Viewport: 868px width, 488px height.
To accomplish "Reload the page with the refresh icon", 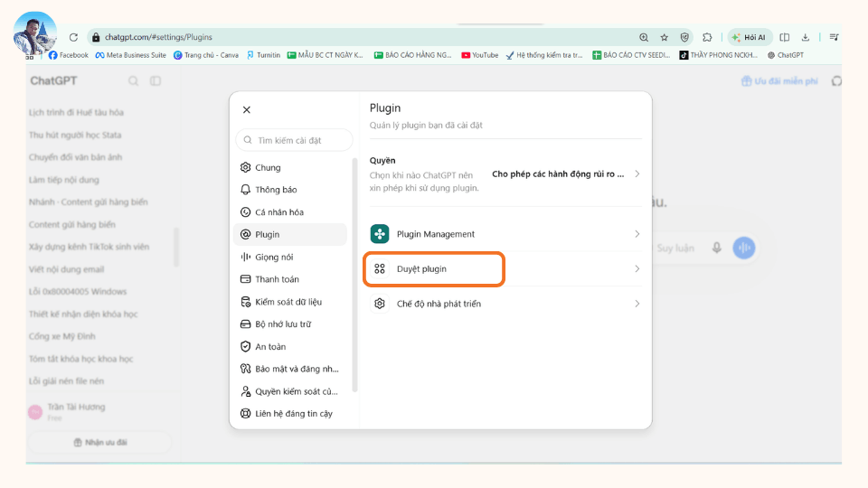I will click(73, 37).
